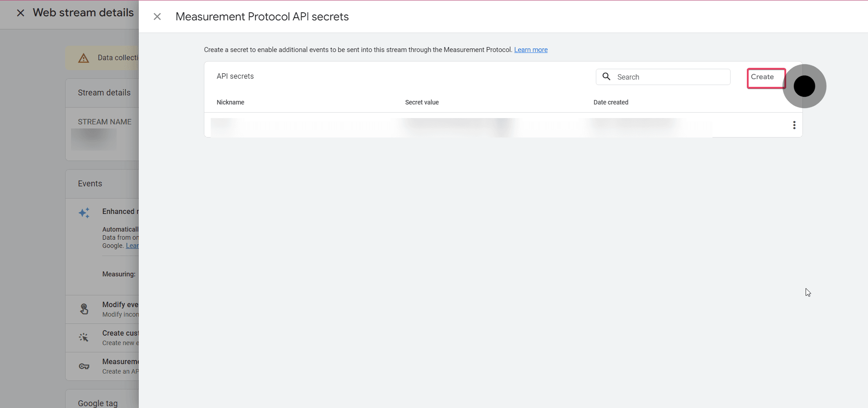Close the Measurement Protocol API secrets panel
This screenshot has width=868, height=408.
coord(157,17)
